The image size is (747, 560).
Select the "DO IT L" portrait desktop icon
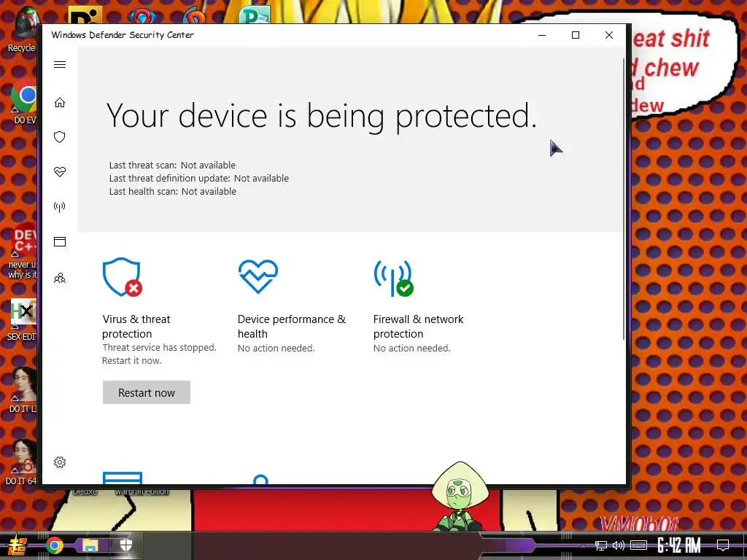click(23, 389)
